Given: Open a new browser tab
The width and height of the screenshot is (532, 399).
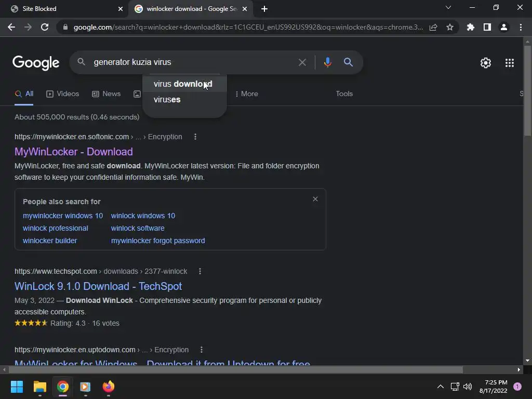Looking at the screenshot, I should 264,9.
